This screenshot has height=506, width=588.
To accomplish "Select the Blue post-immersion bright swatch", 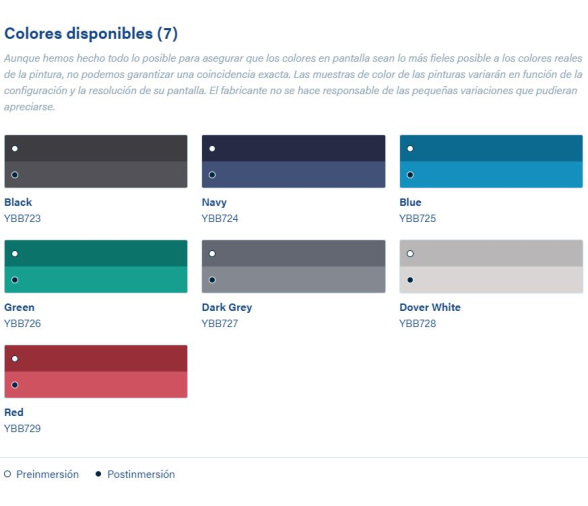I will point(491,175).
